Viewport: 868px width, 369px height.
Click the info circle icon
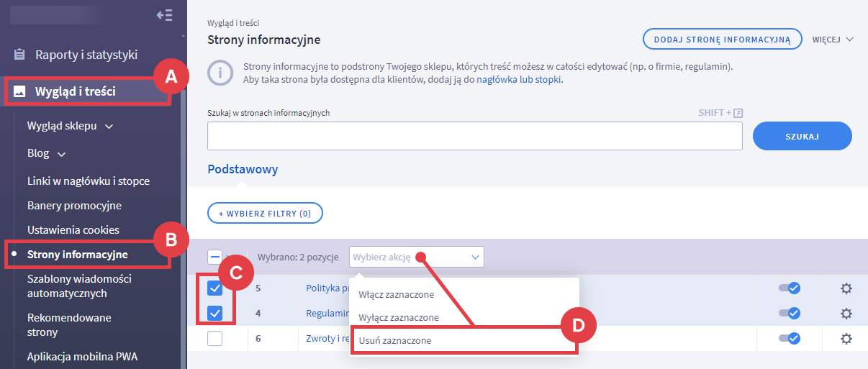pos(220,73)
